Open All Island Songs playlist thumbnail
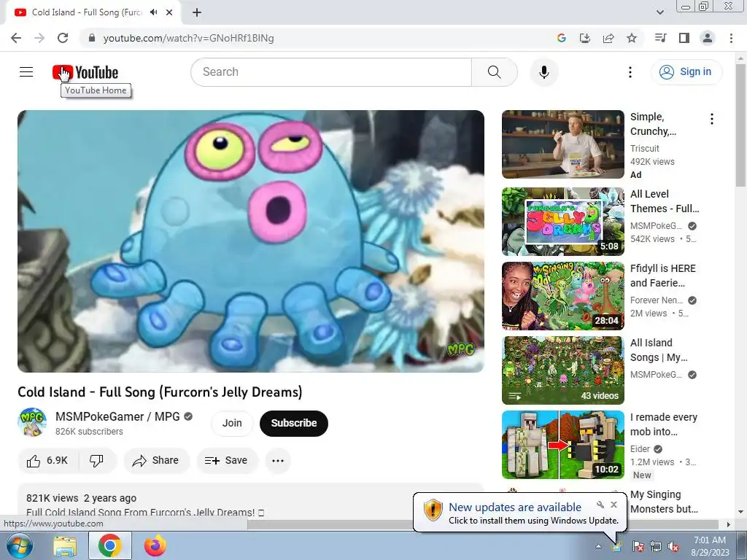The height and width of the screenshot is (560, 747). [562, 370]
